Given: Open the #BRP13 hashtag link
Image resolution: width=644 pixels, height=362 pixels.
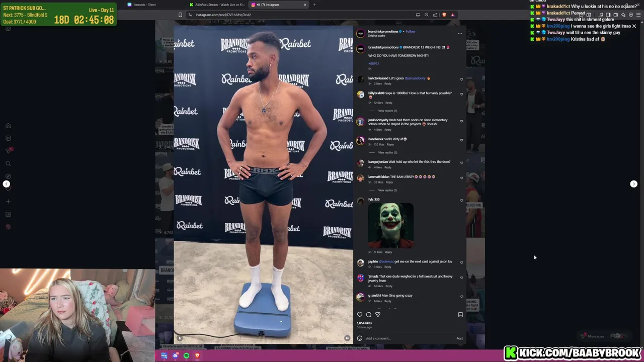Looking at the screenshot, I should point(373,63).
